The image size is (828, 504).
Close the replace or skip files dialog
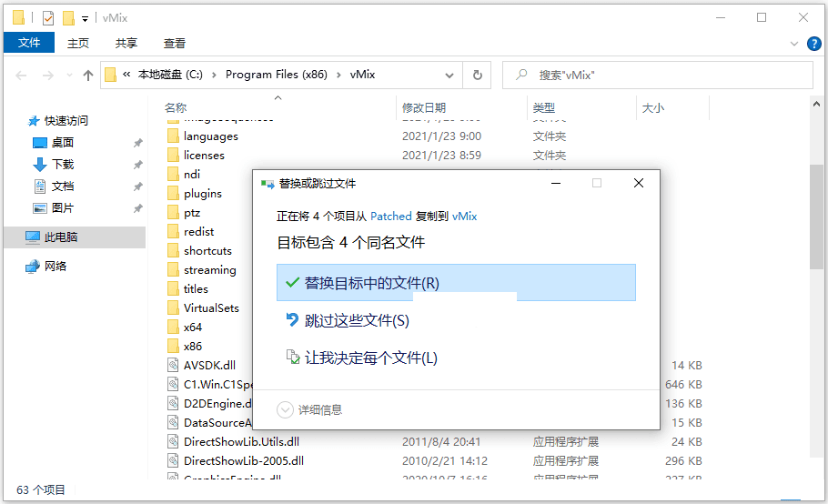click(x=639, y=183)
